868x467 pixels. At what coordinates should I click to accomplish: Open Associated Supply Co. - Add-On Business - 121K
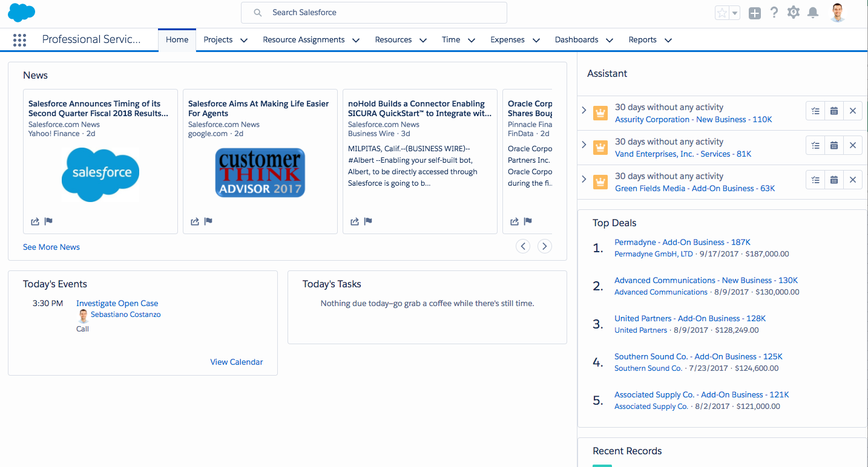(702, 394)
